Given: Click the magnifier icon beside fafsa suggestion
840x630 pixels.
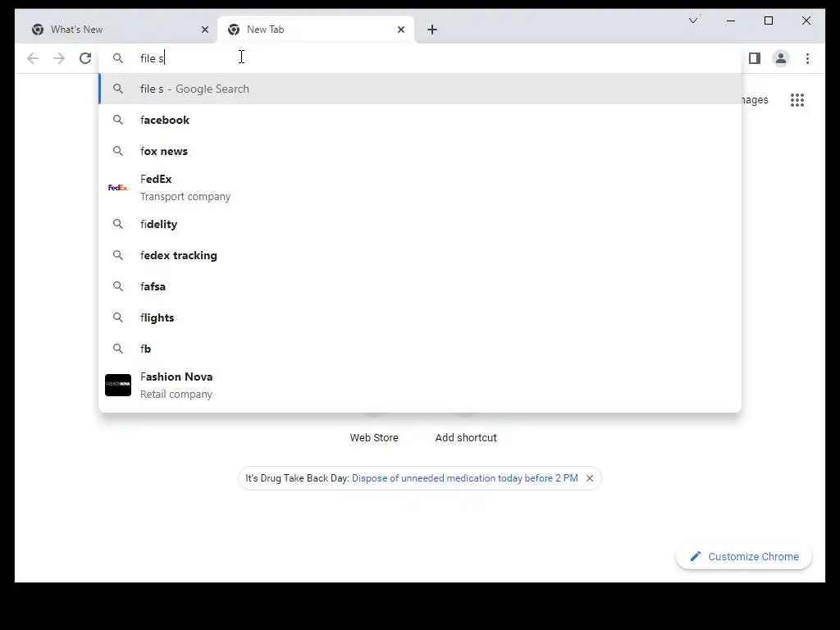Looking at the screenshot, I should point(118,286).
